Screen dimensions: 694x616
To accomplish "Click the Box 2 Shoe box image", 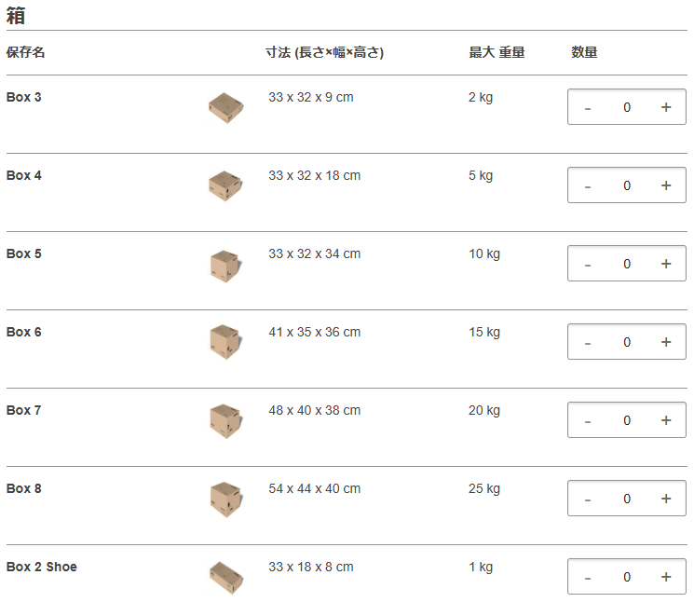I will tap(225, 577).
